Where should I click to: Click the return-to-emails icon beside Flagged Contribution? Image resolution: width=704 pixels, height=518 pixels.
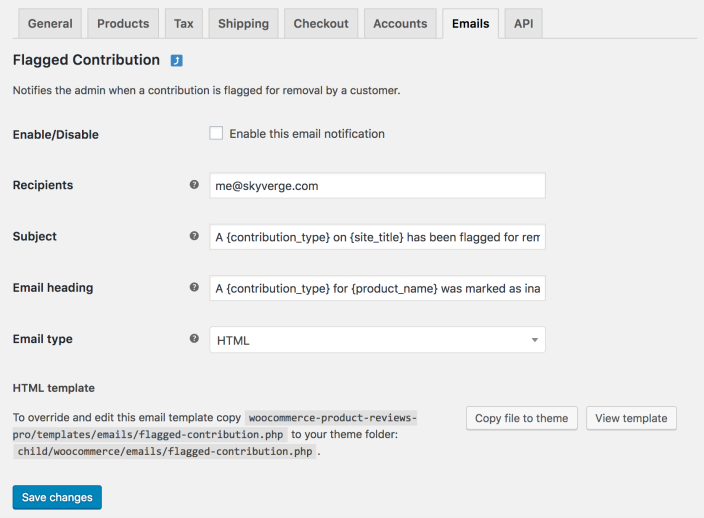pyautogui.click(x=177, y=61)
